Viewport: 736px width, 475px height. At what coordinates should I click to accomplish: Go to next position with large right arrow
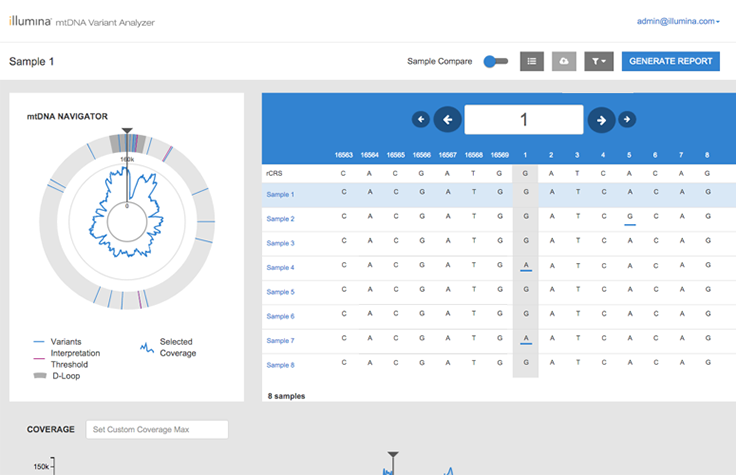601,120
